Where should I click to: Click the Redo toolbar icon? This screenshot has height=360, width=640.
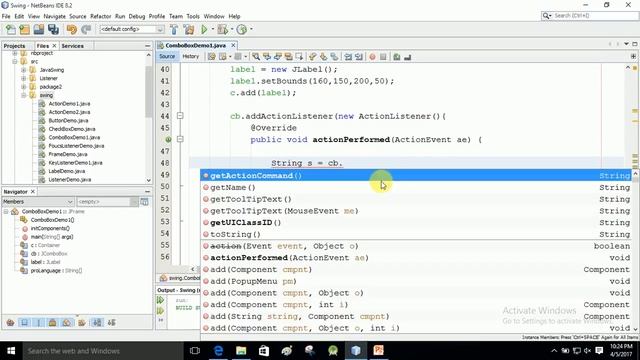[x=86, y=29]
